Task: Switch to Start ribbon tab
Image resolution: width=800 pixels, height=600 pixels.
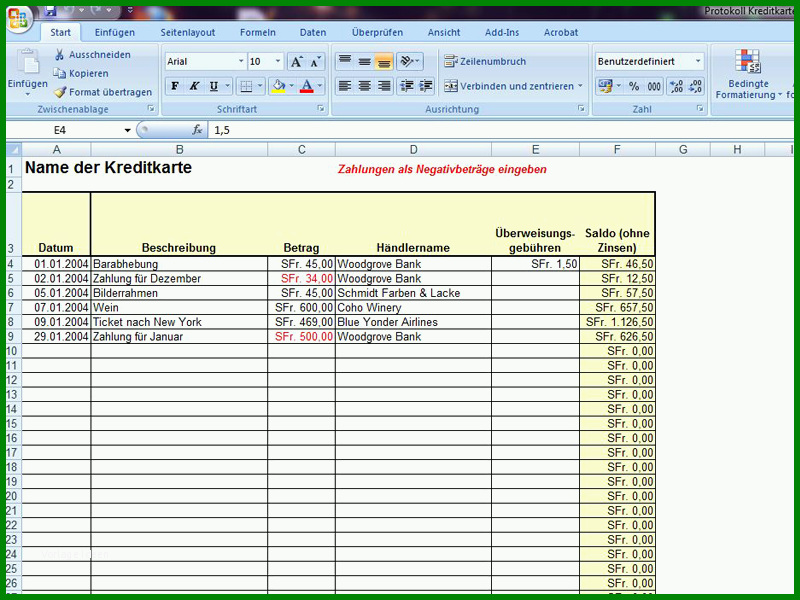Action: [x=60, y=32]
